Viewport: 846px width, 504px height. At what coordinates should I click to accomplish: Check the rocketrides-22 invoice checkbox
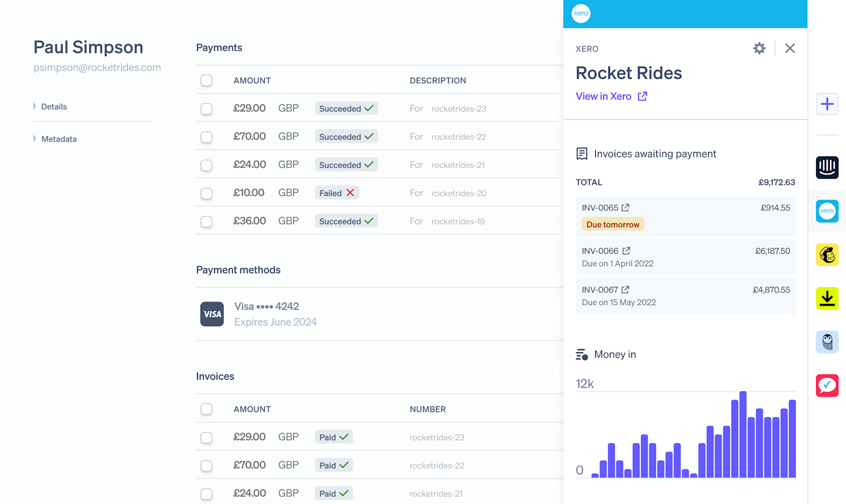tap(206, 465)
